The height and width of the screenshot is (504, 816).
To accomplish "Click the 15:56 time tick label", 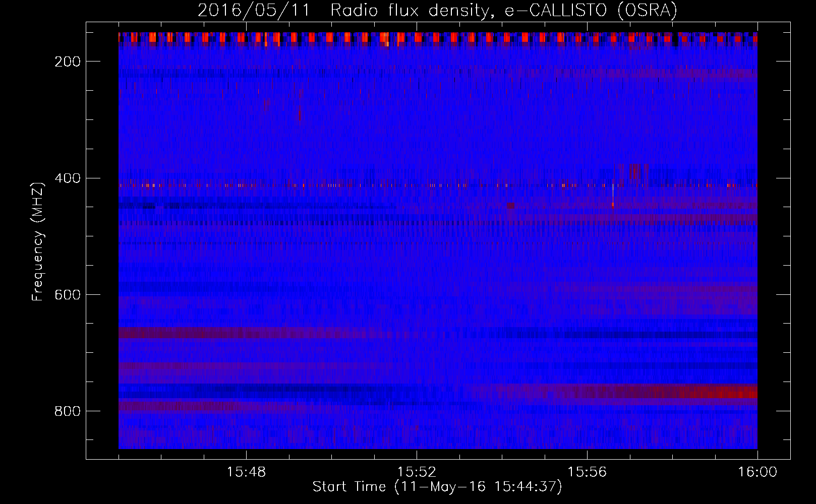I will point(587,472).
